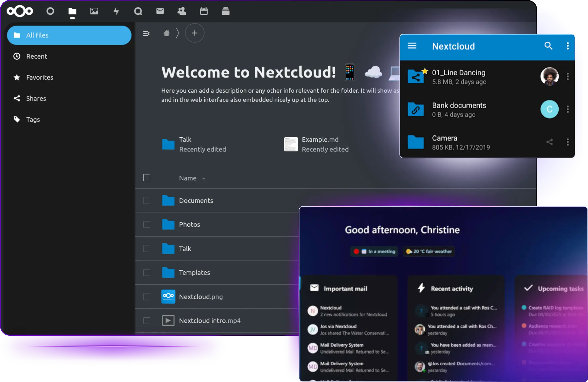Open the Photos app icon
The height and width of the screenshot is (382, 588).
click(94, 11)
